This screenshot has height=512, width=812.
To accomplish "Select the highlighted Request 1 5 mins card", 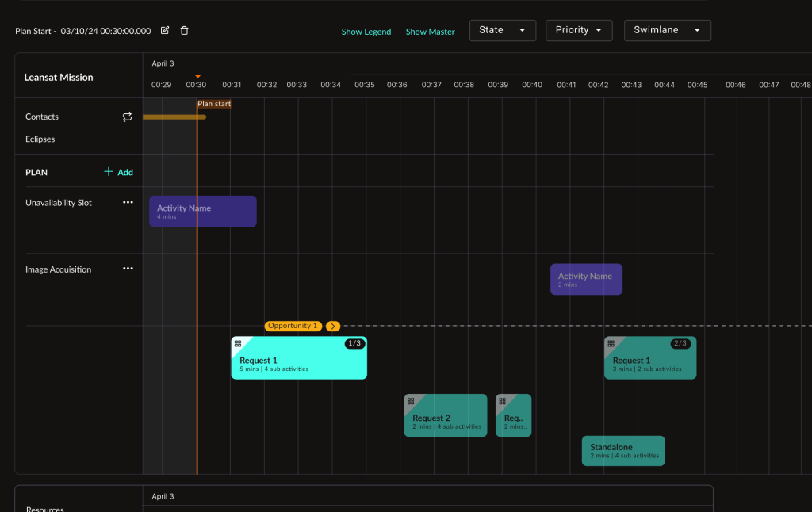I will click(299, 357).
